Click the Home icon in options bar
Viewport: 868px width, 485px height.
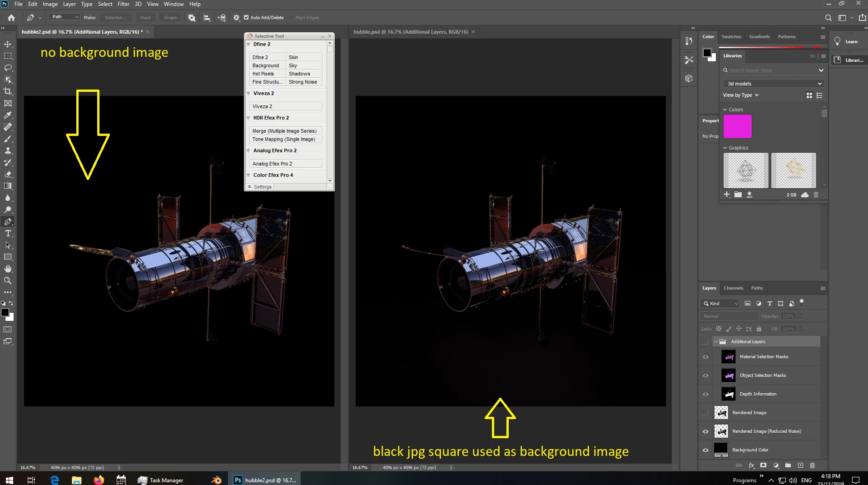pos(11,18)
